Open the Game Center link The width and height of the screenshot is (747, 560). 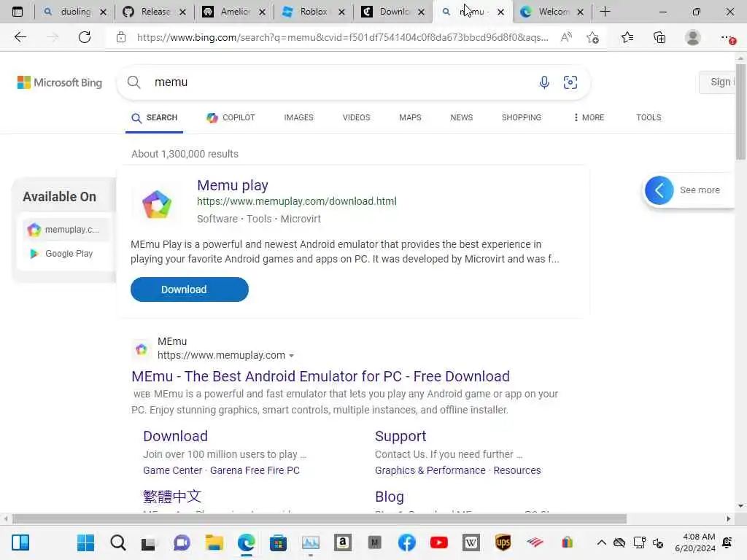pos(172,470)
